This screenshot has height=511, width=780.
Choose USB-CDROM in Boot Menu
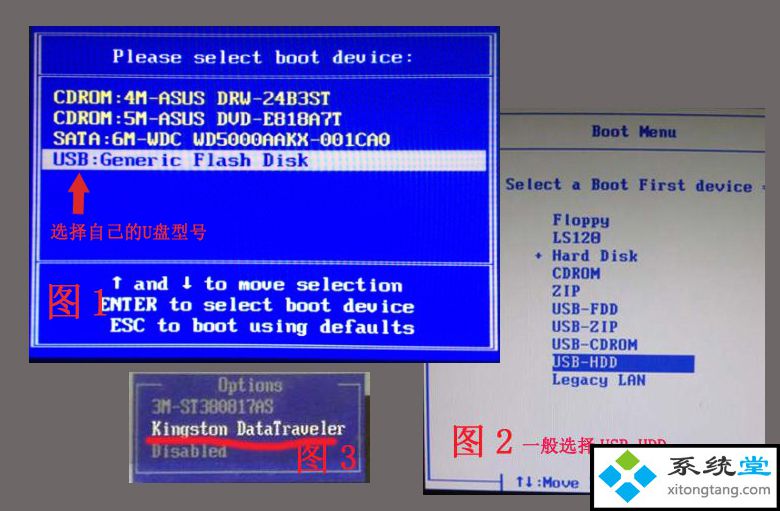coord(594,344)
